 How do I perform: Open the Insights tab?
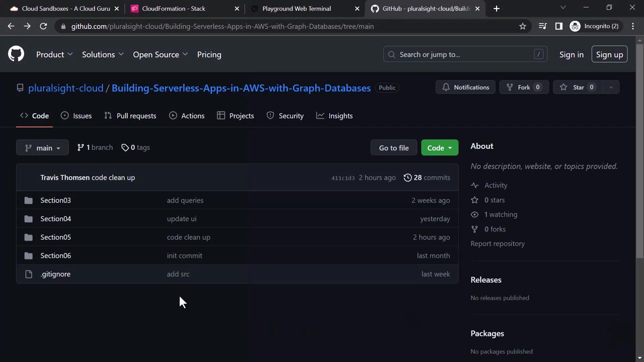pyautogui.click(x=334, y=116)
